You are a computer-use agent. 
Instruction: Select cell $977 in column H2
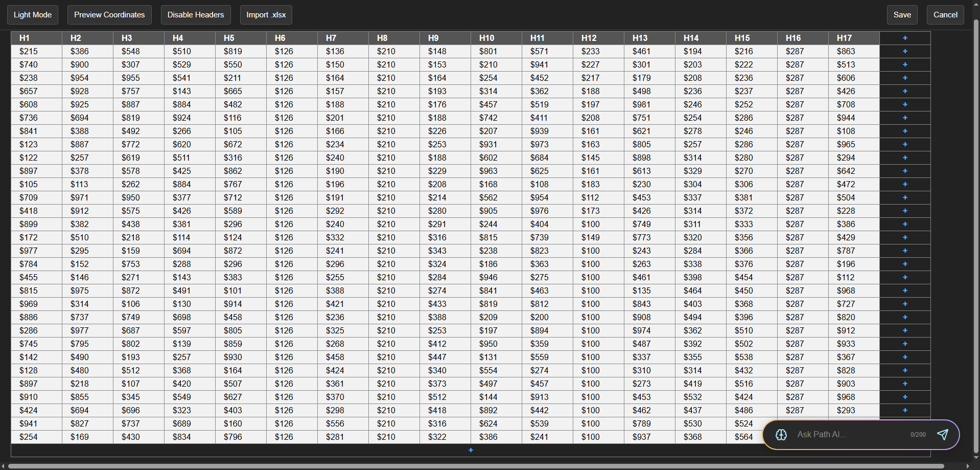pos(88,330)
